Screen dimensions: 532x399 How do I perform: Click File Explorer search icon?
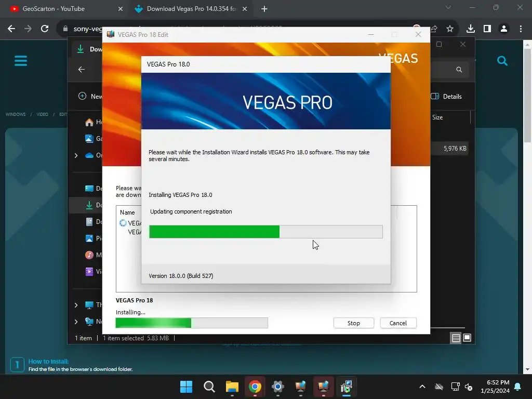[459, 70]
